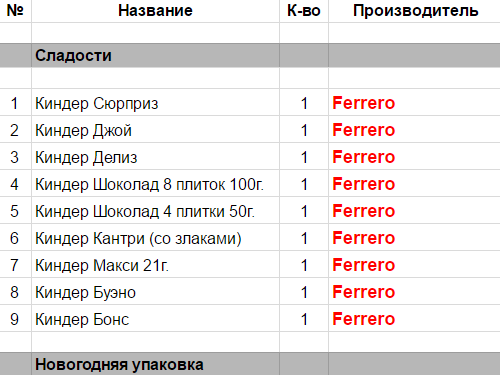
Task: Select the Киндер Джой cell
Action: tap(155, 129)
